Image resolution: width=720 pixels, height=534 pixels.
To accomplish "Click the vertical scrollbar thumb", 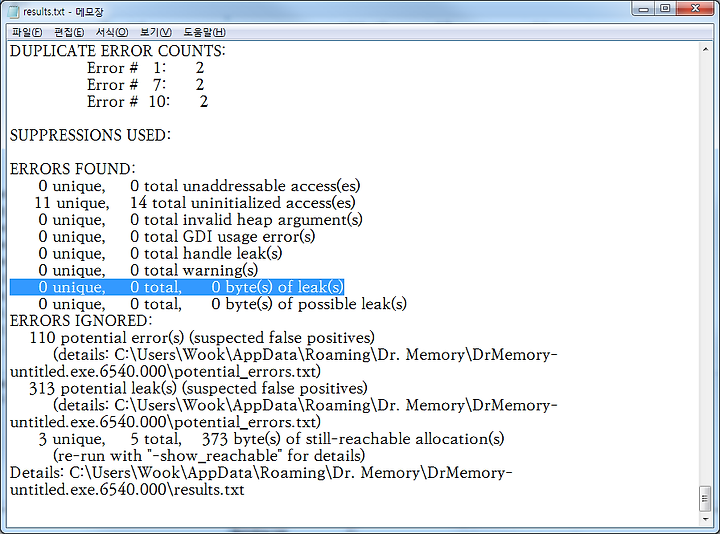I will (x=705, y=498).
